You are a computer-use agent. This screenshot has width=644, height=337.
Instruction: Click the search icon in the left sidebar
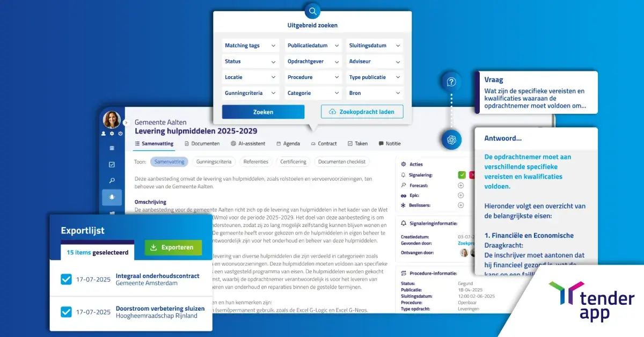[112, 181]
